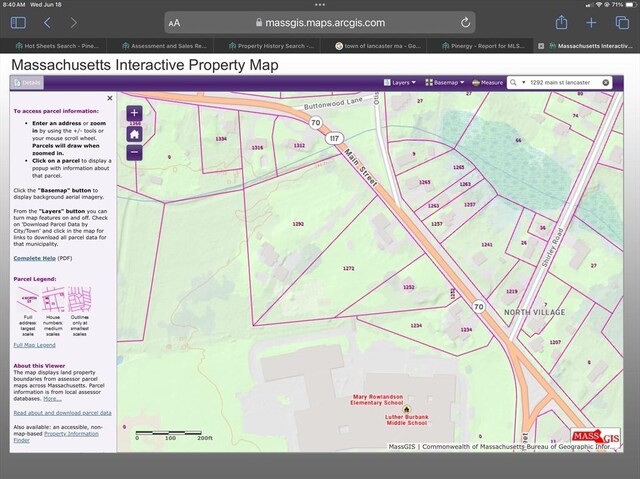Image resolution: width=640 pixels, height=479 pixels.
Task: Select parcel labeled 66 on map
Action: pyautogui.click(x=518, y=140)
